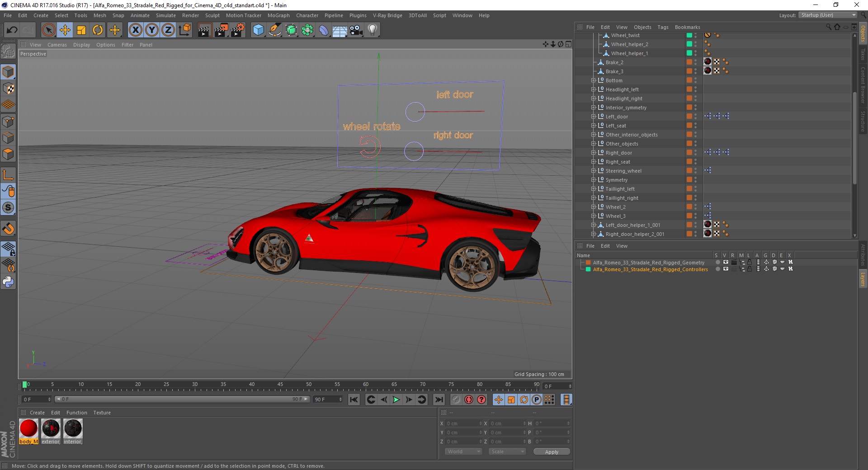This screenshot has height=470, width=868.
Task: Select the interior material swatch
Action: pyautogui.click(x=73, y=432)
